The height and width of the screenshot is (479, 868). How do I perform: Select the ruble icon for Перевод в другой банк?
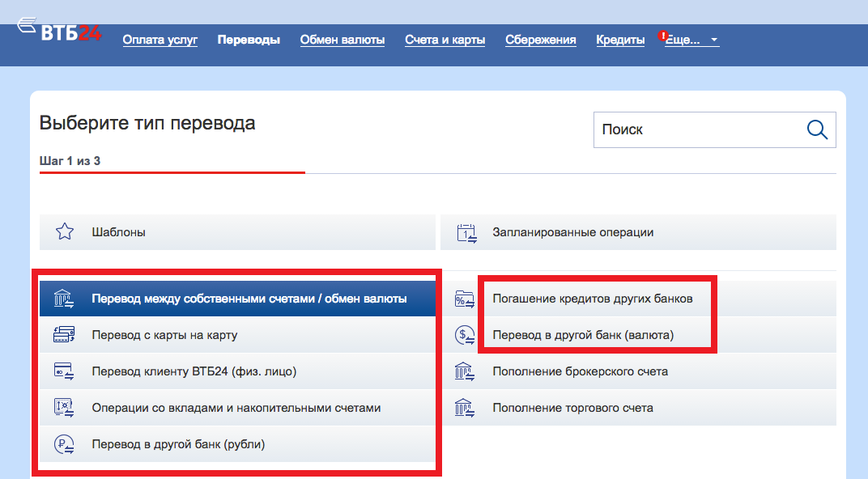coord(64,443)
